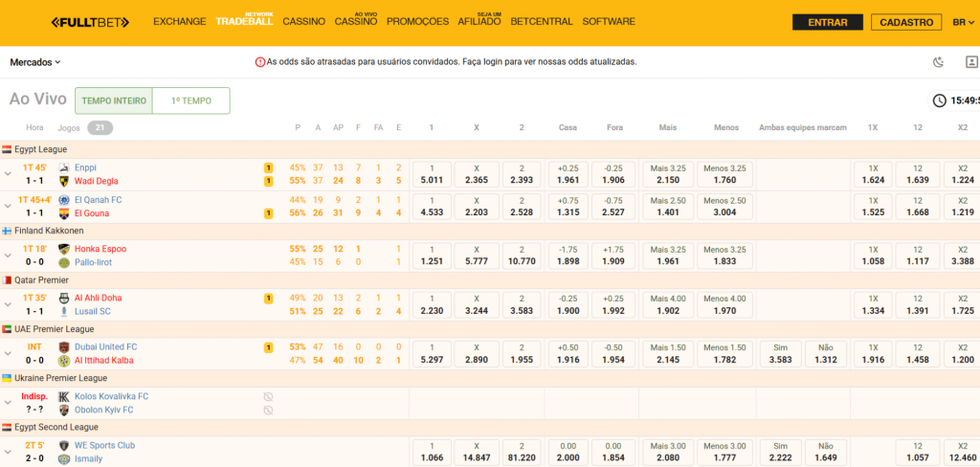The image size is (980, 467).
Task: Click the El Qanah FC crest
Action: pos(64,200)
